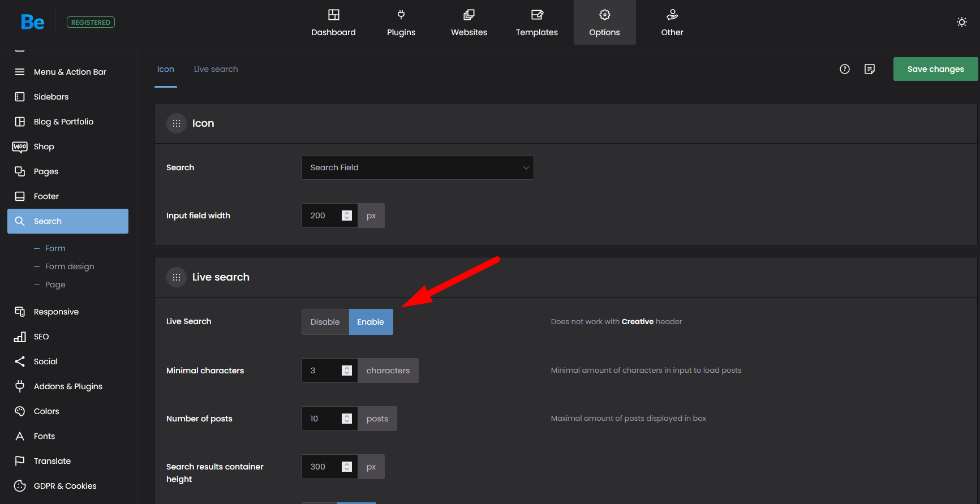
Task: Open Fonts settings
Action: [x=68, y=436]
